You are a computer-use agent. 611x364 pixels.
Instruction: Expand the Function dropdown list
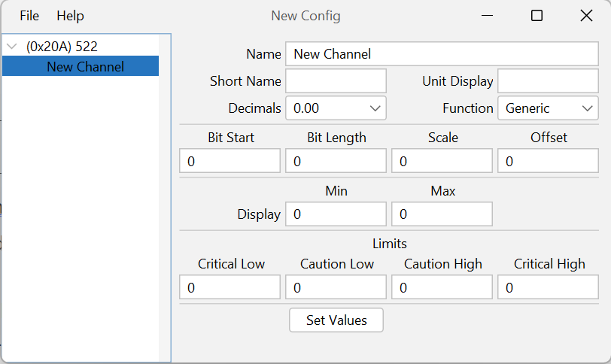(548, 108)
